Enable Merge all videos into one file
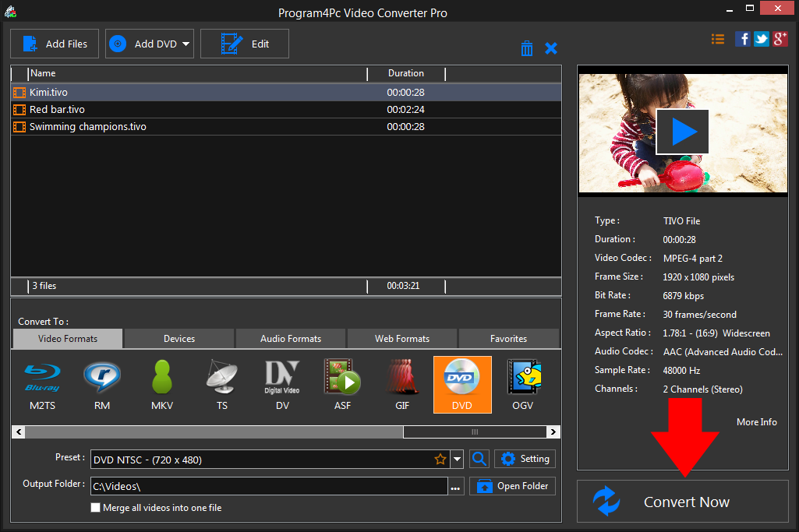Viewport: 799px width, 532px height. coord(95,508)
